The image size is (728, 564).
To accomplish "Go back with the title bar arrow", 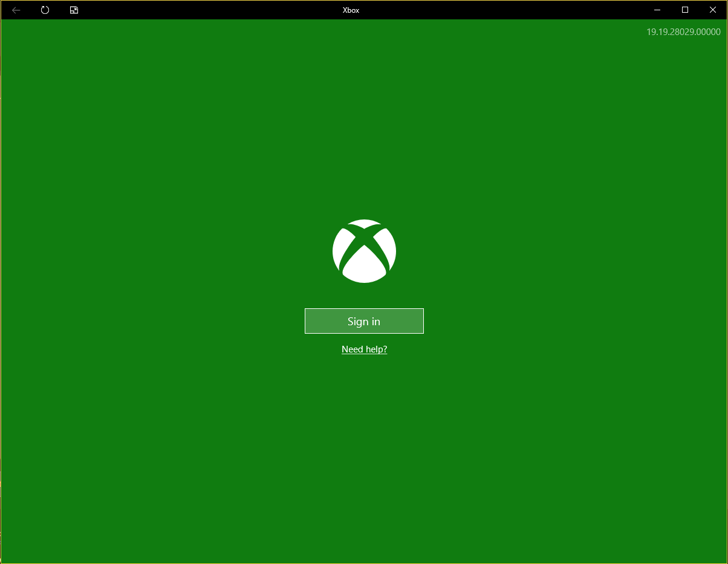I will (16, 10).
